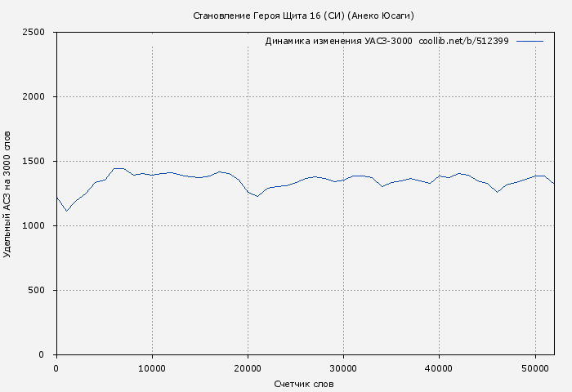Open the coollib.net/b/512399 link in legend
This screenshot has width=572, height=392.
point(463,41)
